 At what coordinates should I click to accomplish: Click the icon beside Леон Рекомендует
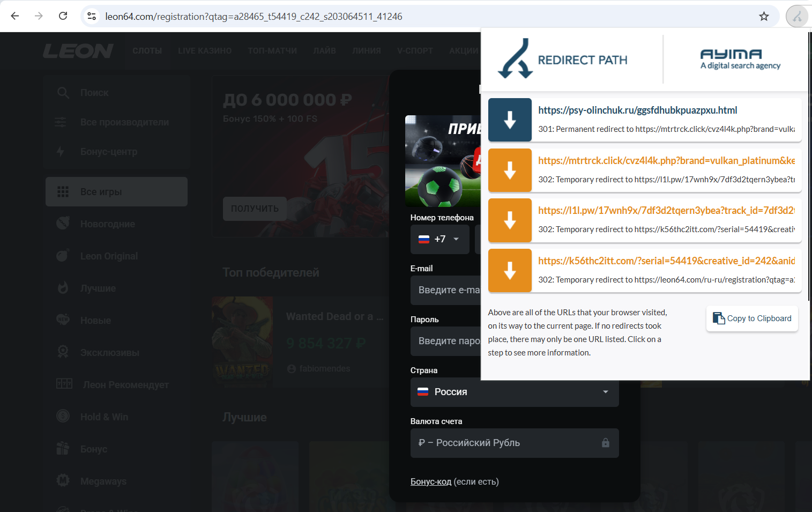(64, 384)
